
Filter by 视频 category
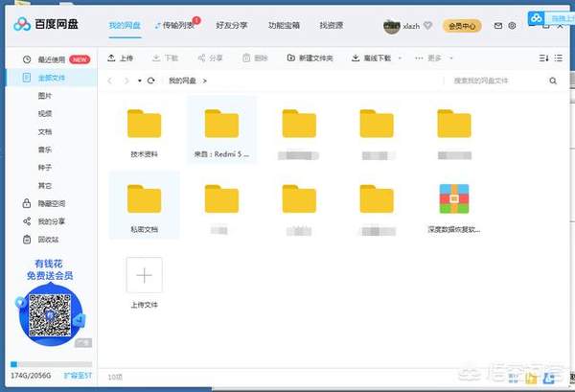pyautogui.click(x=45, y=114)
